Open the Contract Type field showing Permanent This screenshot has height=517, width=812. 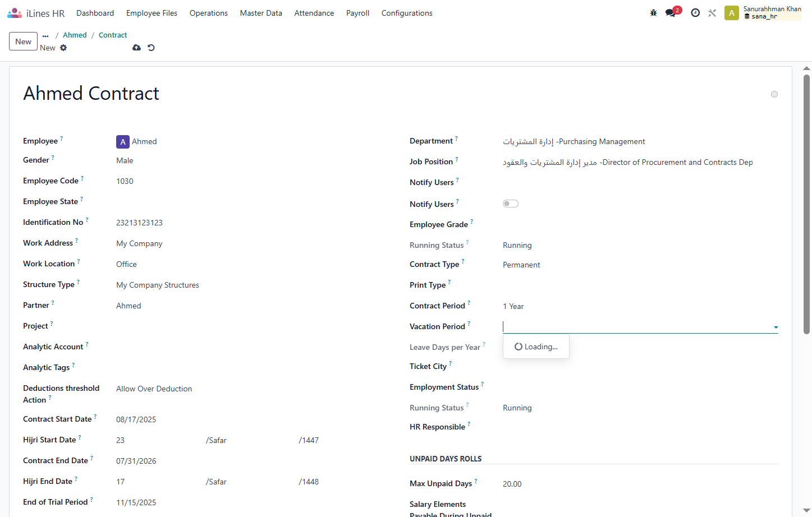click(640, 265)
